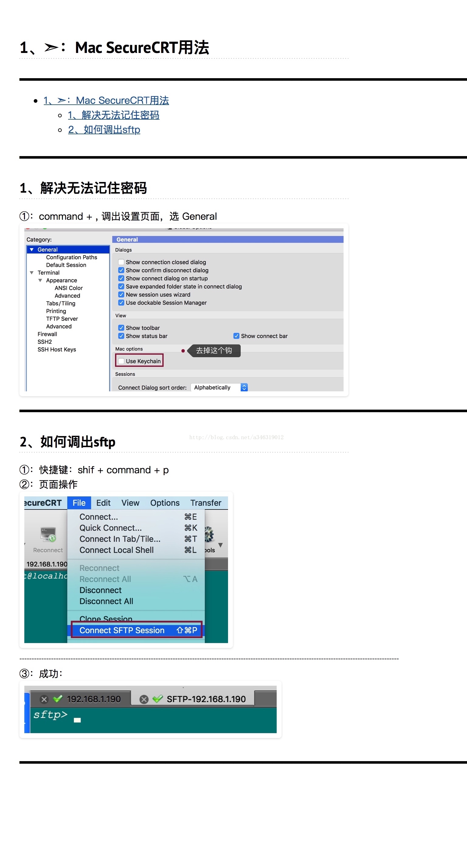Click the green checkmark icon on 192.168.1.190 tab

(x=58, y=699)
